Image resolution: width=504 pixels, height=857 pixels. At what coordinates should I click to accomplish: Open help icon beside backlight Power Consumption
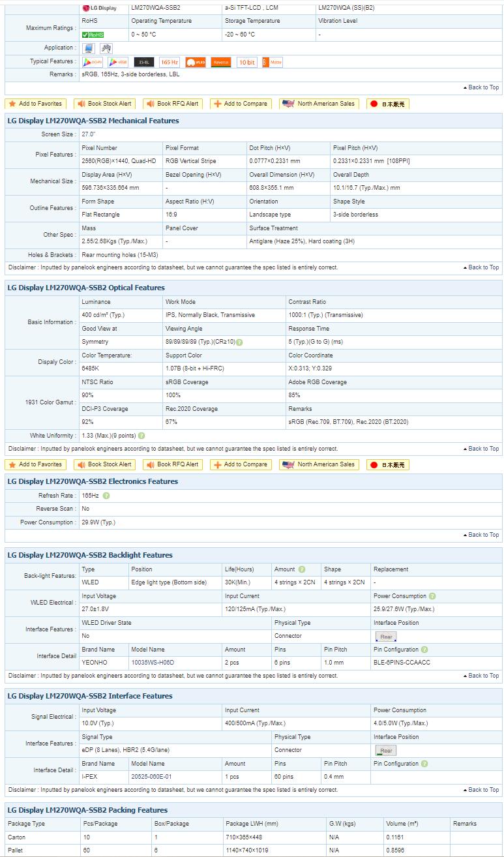[x=433, y=596]
